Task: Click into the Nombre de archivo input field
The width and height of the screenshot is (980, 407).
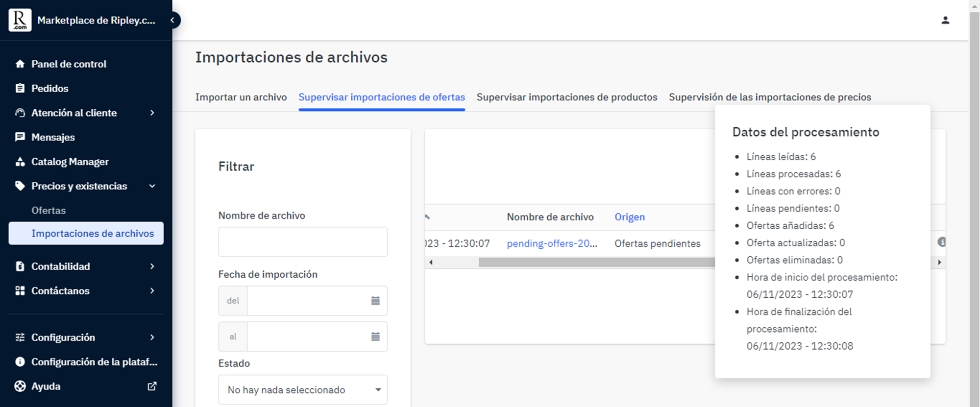Action: point(303,241)
